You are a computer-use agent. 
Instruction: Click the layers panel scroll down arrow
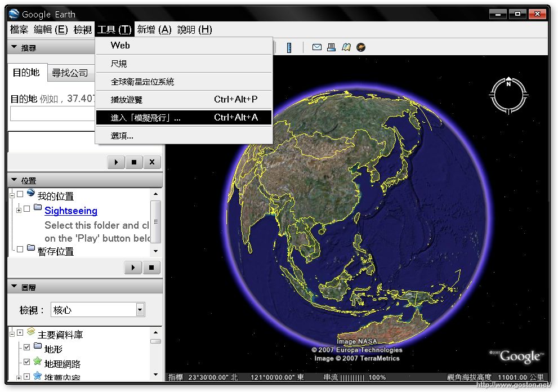tap(155, 374)
